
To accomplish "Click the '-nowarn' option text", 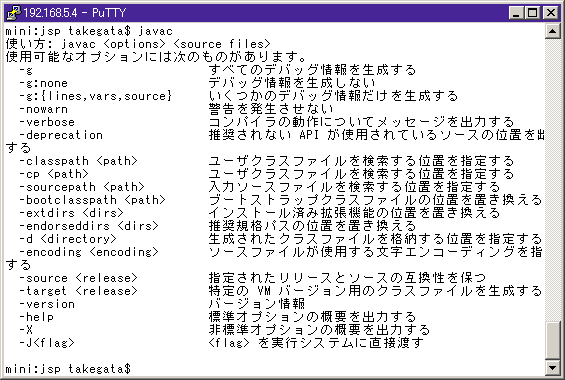I will 44,109.
